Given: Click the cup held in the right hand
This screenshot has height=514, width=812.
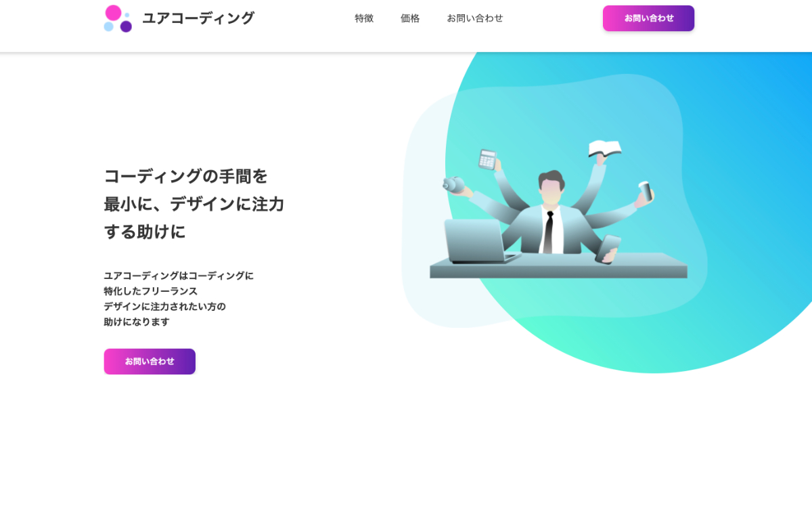Looking at the screenshot, I should [x=646, y=192].
